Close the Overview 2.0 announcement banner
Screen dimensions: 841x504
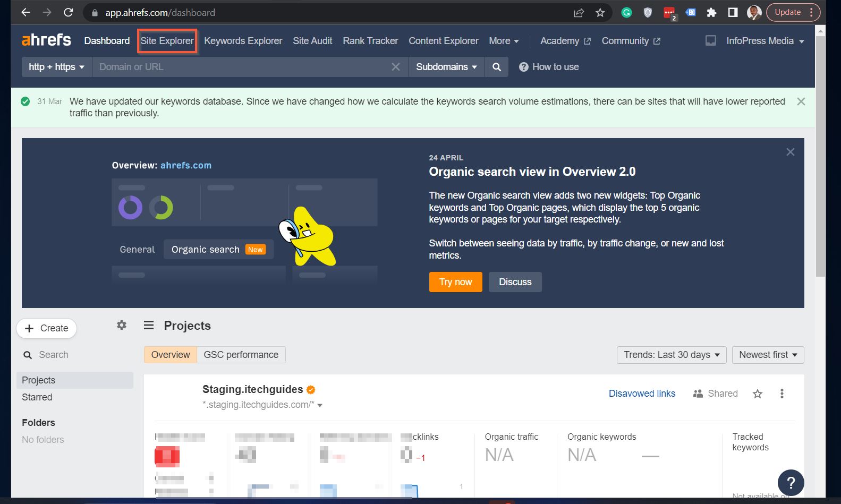tap(791, 152)
